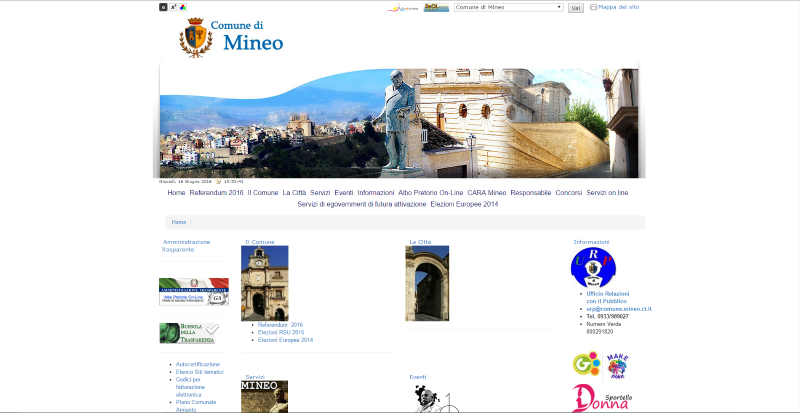Select Home in the navigation menu
Screen dimensions: 800x413
(176, 193)
